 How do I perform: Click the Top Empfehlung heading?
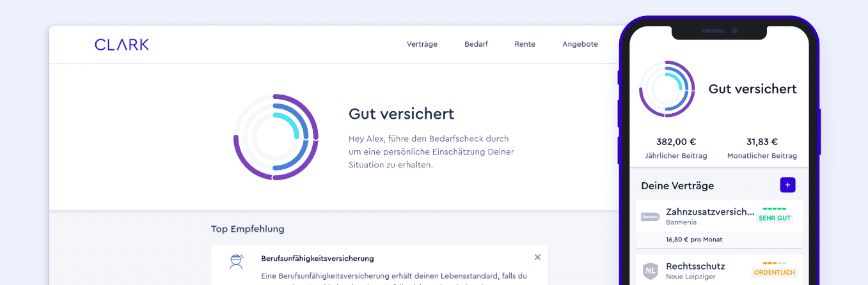(248, 229)
